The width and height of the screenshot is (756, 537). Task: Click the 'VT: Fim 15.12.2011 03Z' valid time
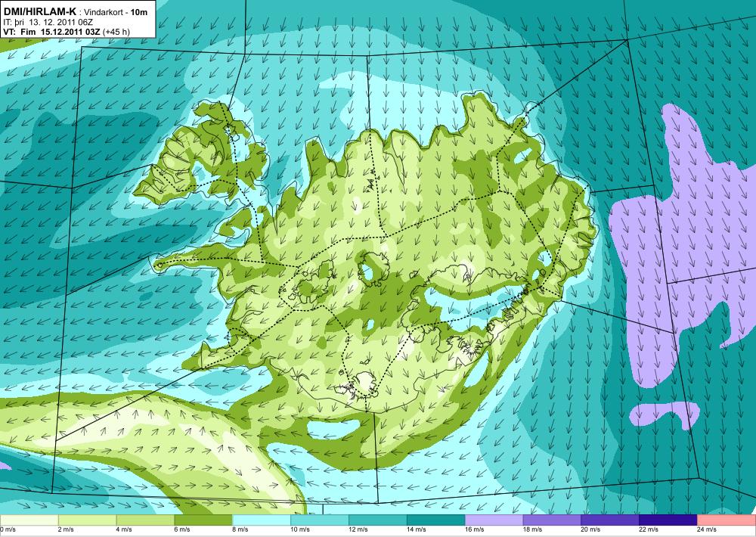[x=50, y=32]
